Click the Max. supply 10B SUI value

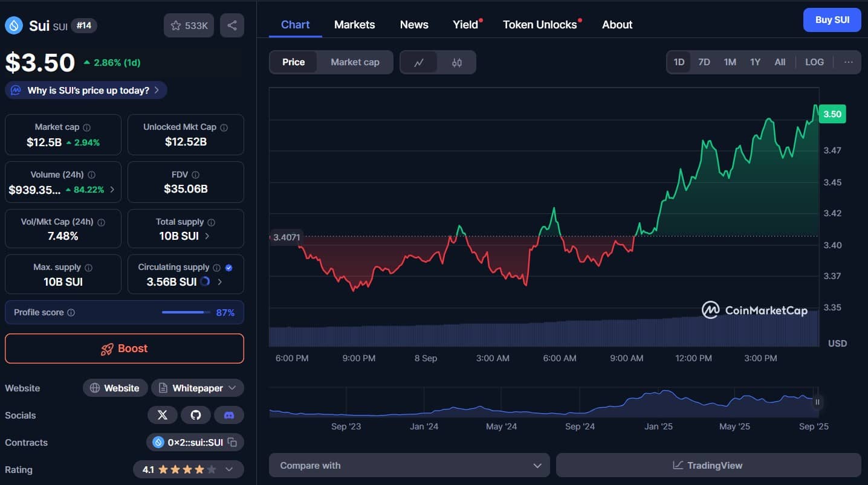[63, 281]
